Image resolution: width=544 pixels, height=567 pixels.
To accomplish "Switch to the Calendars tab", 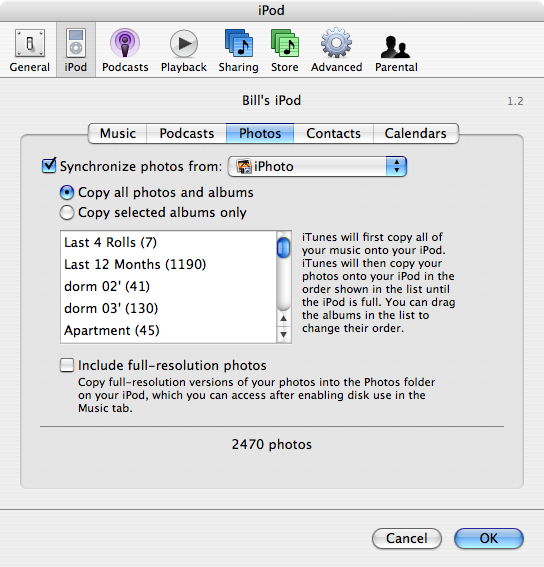I will pos(416,133).
